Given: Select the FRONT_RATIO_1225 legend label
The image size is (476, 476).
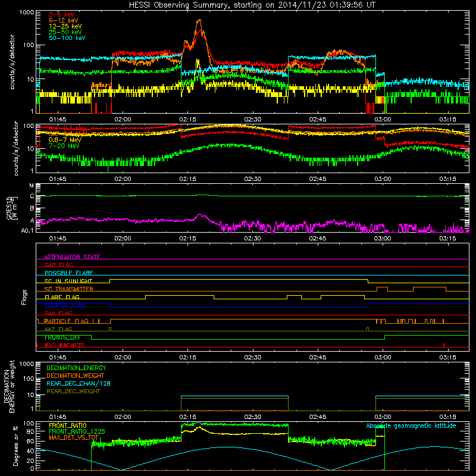Looking at the screenshot, I should (77, 432).
